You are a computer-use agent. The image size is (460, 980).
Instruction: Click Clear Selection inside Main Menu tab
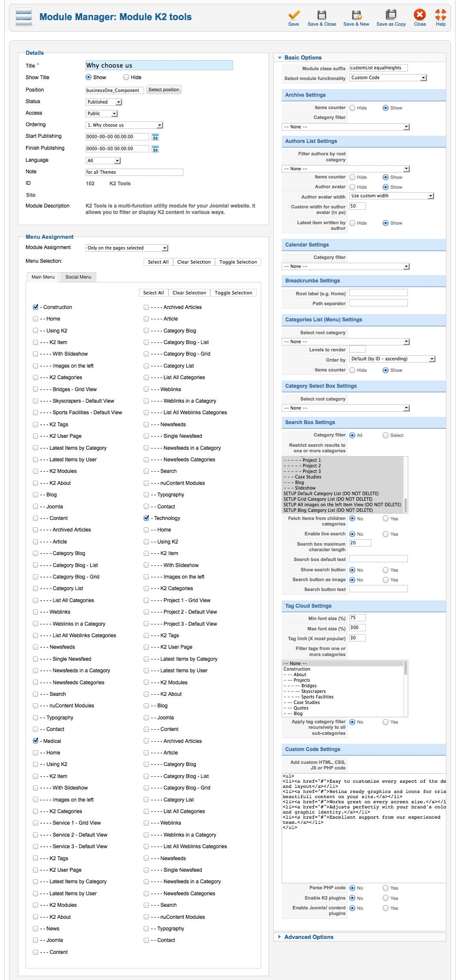pyautogui.click(x=189, y=293)
